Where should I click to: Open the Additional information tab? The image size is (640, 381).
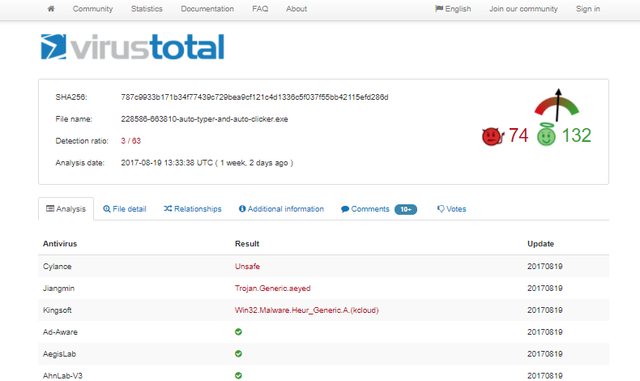tap(281, 209)
